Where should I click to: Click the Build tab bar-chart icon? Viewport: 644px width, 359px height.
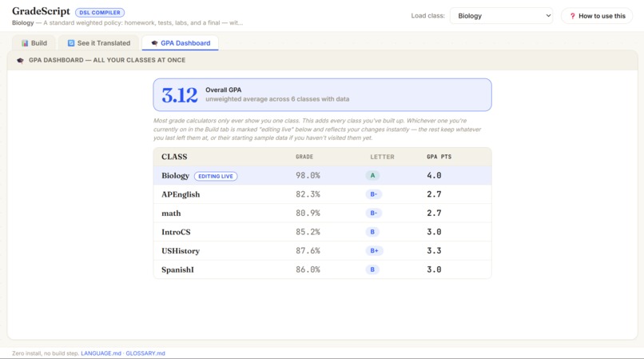tap(25, 43)
